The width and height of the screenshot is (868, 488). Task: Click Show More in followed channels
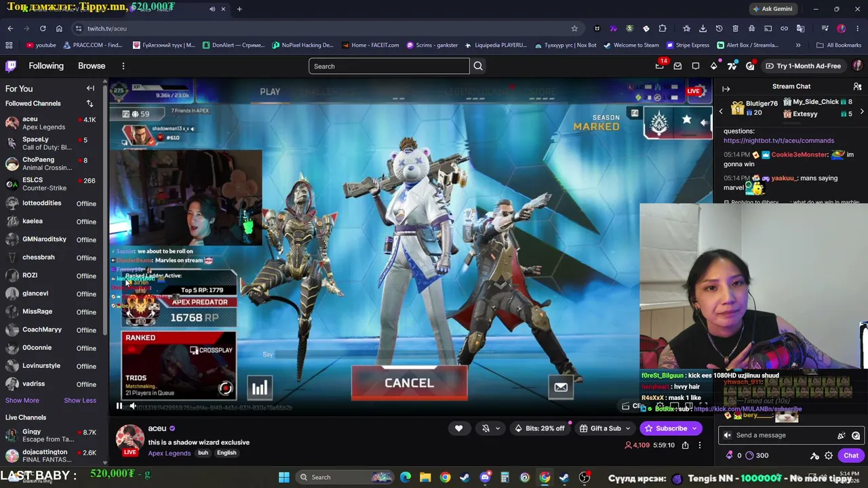coord(22,401)
